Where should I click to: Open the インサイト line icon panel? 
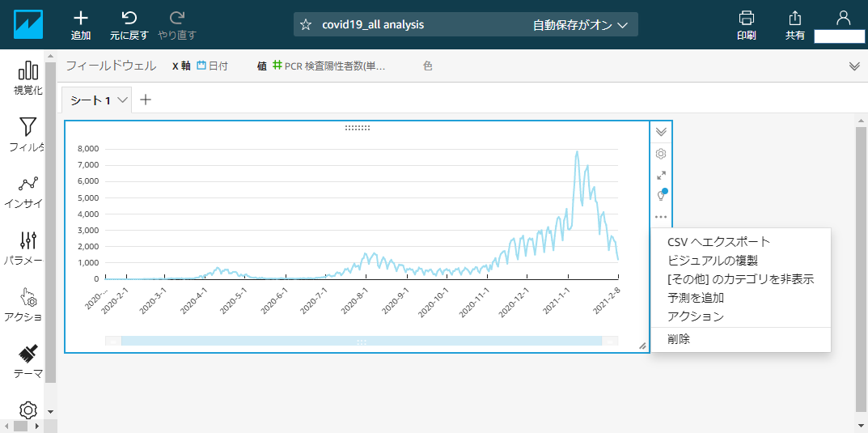pyautogui.click(x=28, y=184)
